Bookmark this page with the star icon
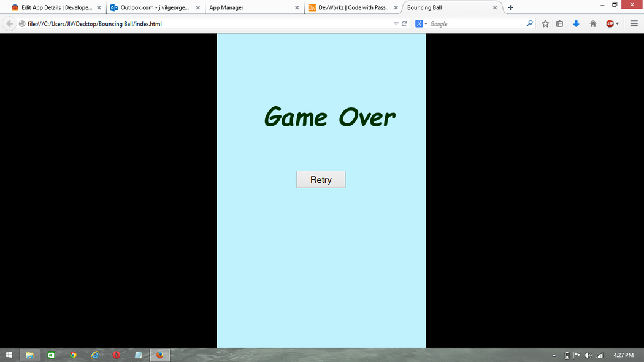Screen dimensions: 644x362 (x=545, y=24)
